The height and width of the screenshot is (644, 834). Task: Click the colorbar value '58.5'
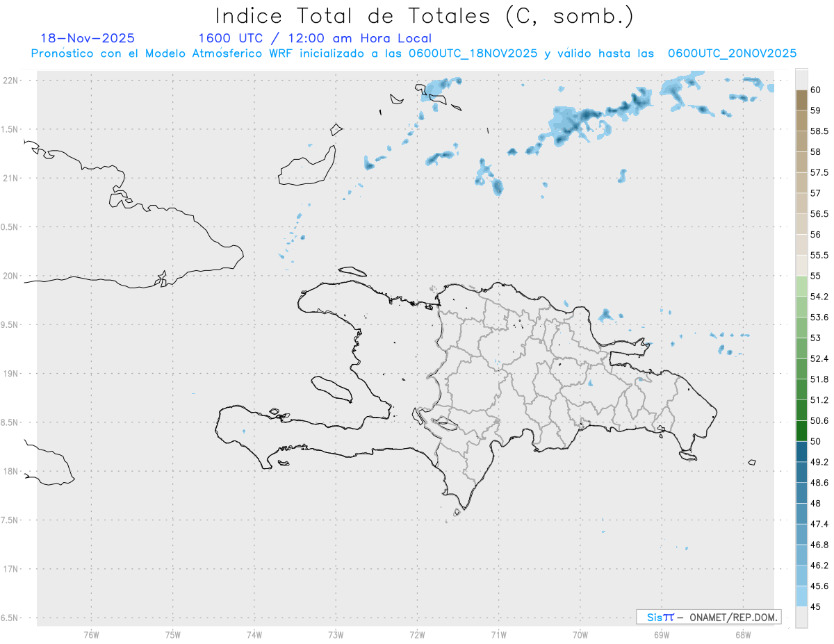pos(819,131)
